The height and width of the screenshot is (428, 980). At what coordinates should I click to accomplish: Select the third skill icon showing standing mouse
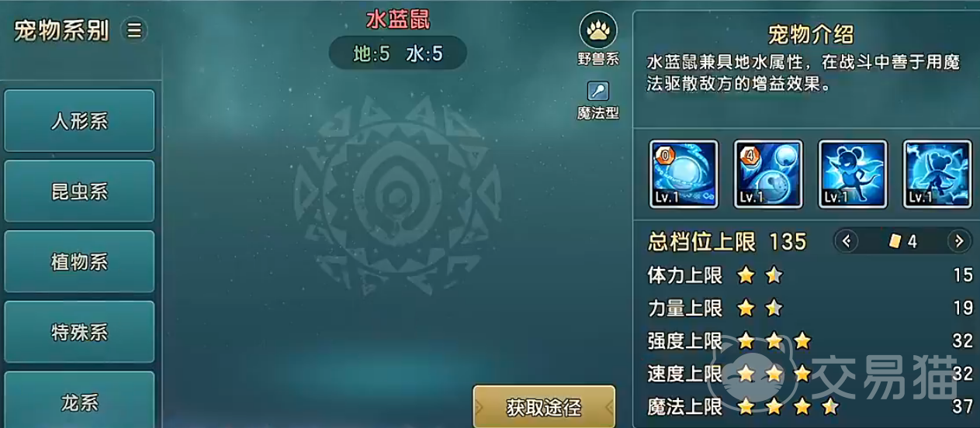point(853,174)
